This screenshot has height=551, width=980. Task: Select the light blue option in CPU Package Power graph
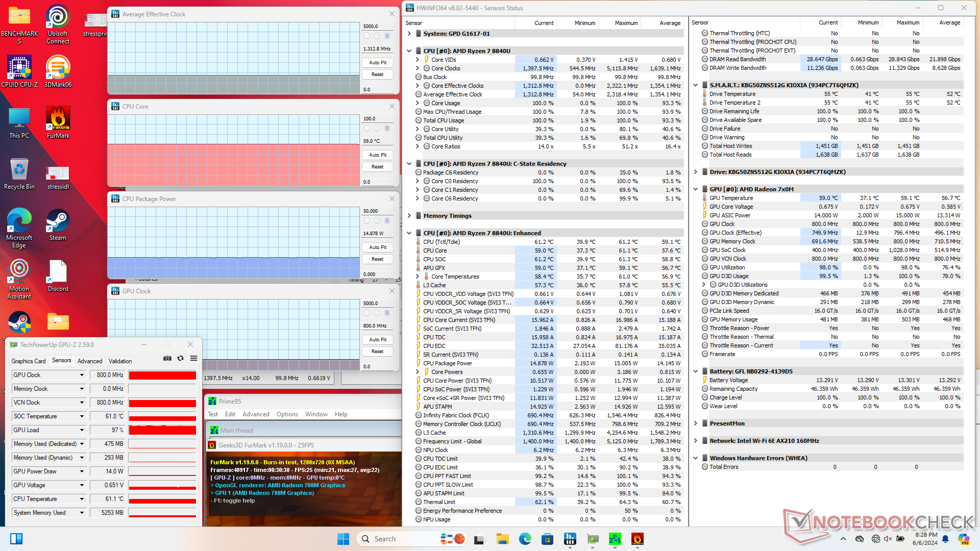(x=377, y=220)
